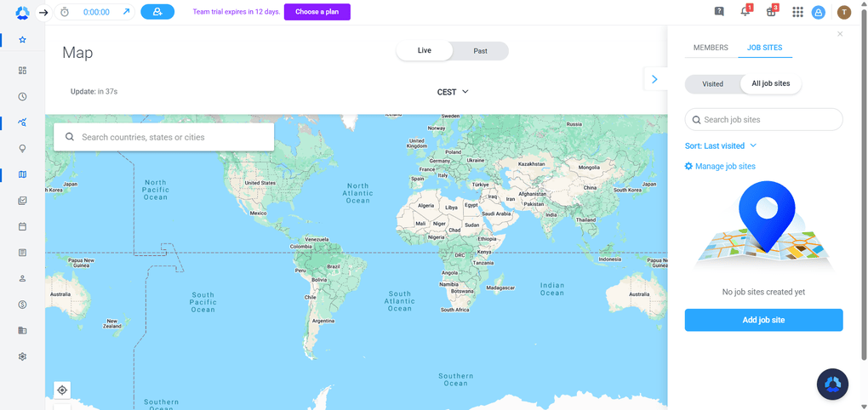
Task: Click the my-location target button on map
Action: [62, 390]
